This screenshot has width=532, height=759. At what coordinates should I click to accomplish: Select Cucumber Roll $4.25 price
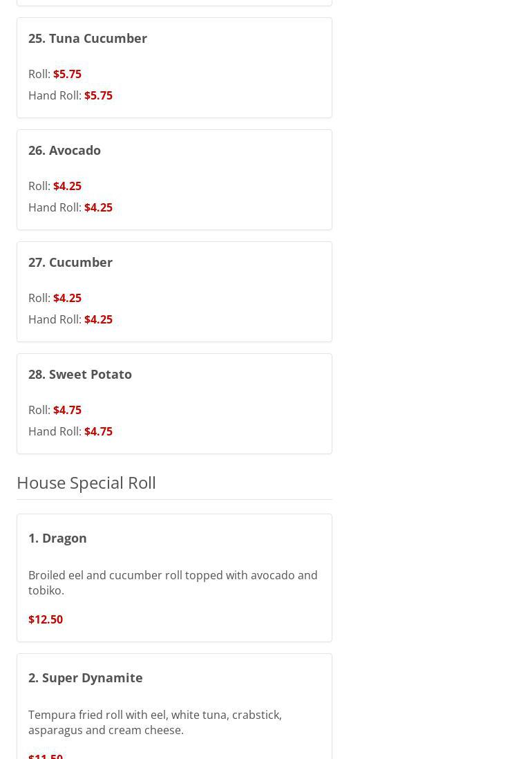click(67, 298)
